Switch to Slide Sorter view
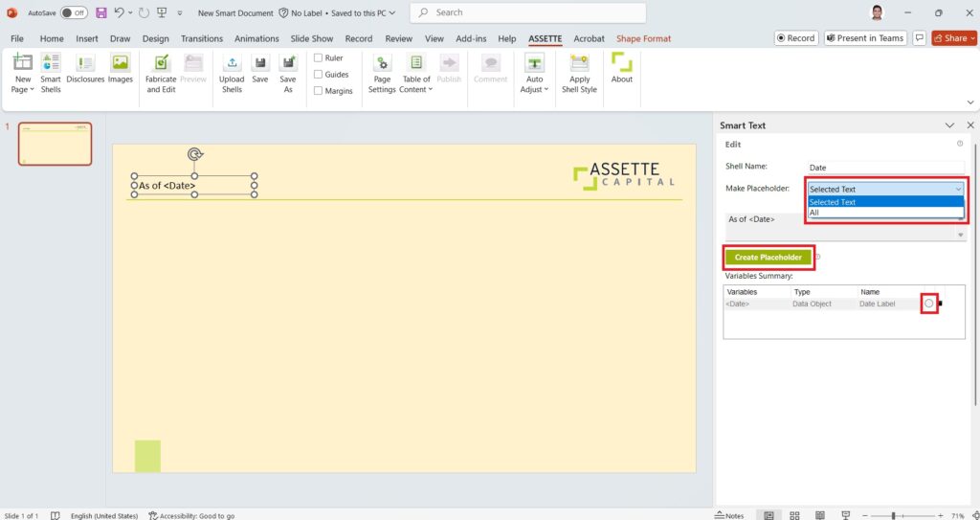 (x=795, y=515)
